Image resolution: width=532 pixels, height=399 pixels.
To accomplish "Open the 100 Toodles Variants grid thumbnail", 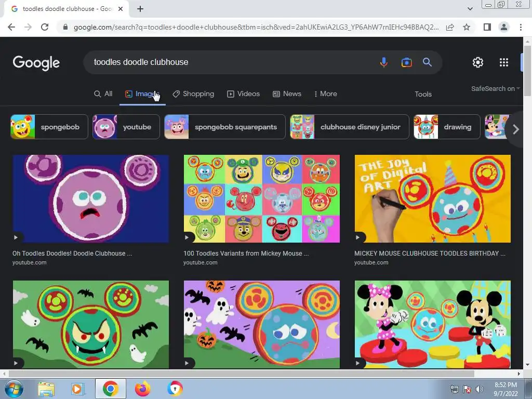I will coord(262,199).
